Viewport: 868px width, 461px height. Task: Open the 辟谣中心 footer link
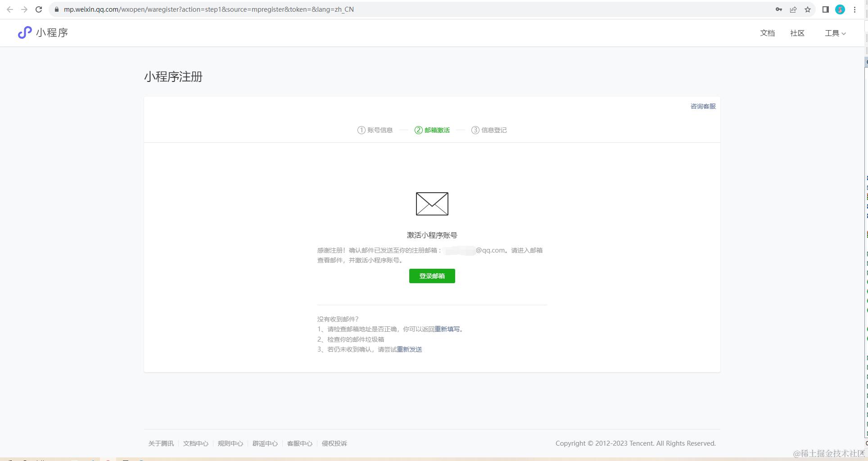pos(265,443)
